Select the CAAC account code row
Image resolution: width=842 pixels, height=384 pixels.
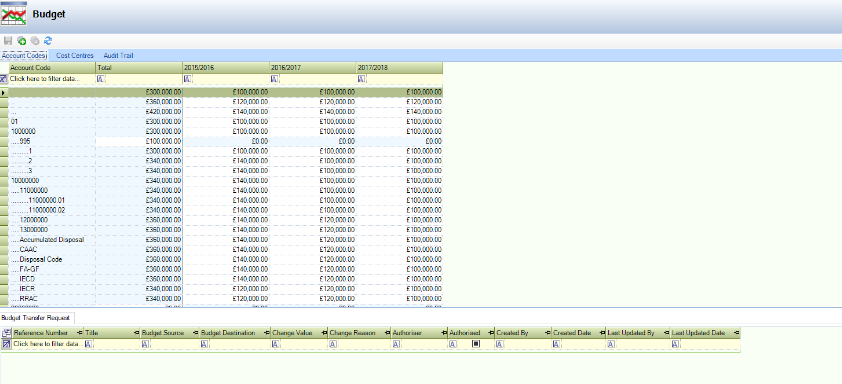pyautogui.click(x=52, y=249)
